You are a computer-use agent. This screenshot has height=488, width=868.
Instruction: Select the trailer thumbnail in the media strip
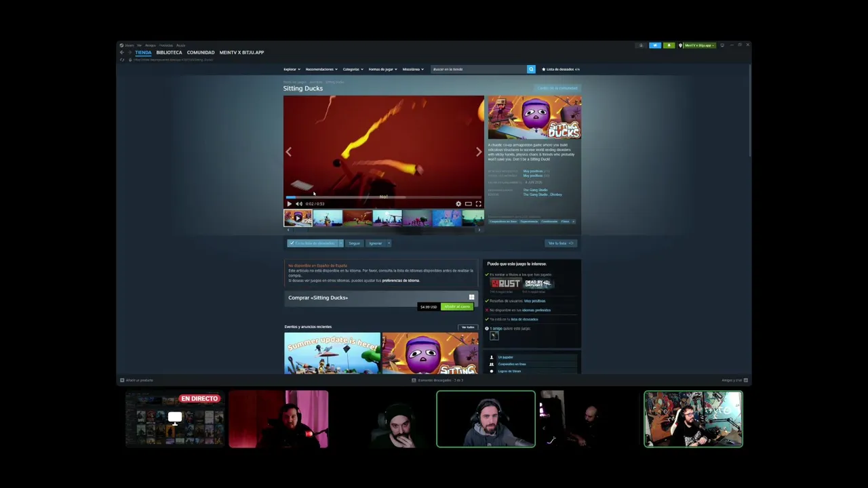[298, 218]
